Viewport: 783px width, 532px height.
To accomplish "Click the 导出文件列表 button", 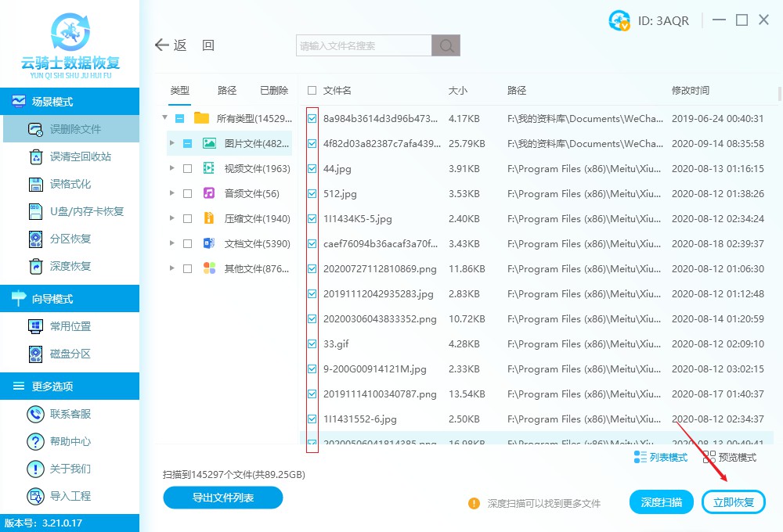I will 222,498.
